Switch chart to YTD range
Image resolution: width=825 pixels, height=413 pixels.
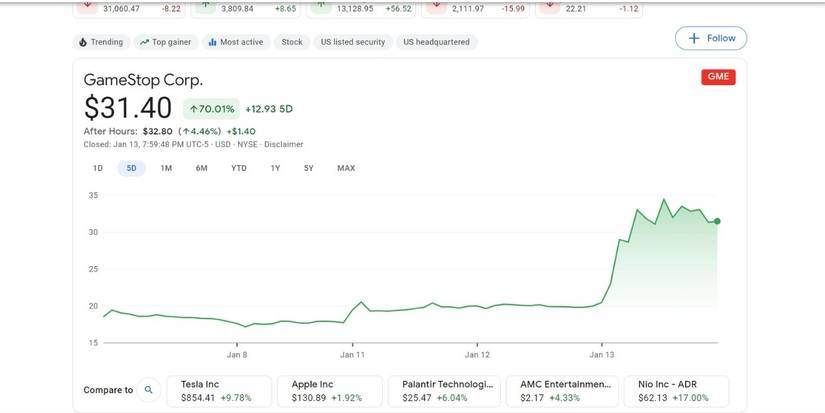(239, 168)
